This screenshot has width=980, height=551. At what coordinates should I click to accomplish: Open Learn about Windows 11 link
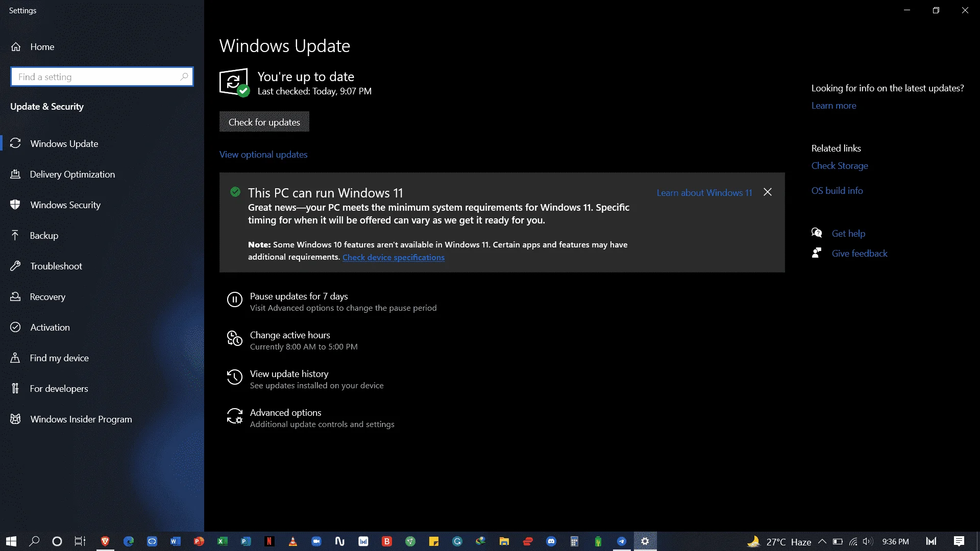point(704,192)
